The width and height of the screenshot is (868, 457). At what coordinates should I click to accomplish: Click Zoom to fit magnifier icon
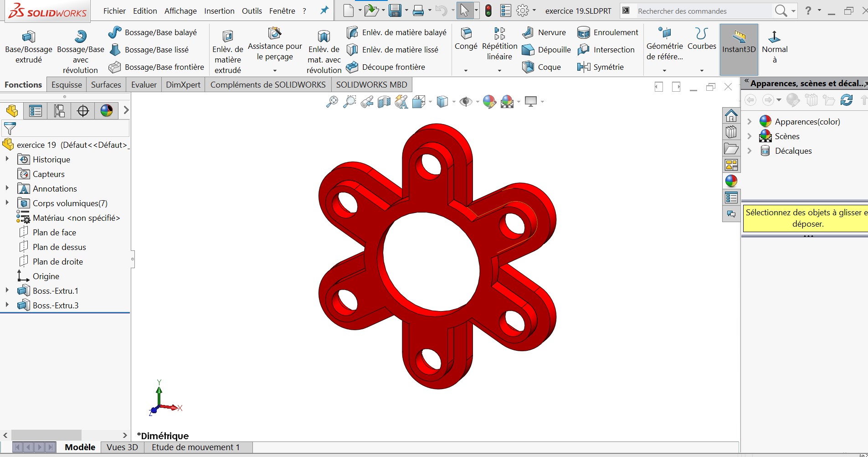(x=332, y=102)
